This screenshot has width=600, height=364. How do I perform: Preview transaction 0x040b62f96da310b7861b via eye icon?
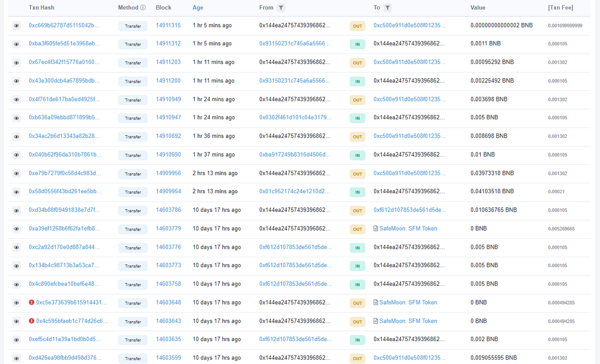(16, 155)
